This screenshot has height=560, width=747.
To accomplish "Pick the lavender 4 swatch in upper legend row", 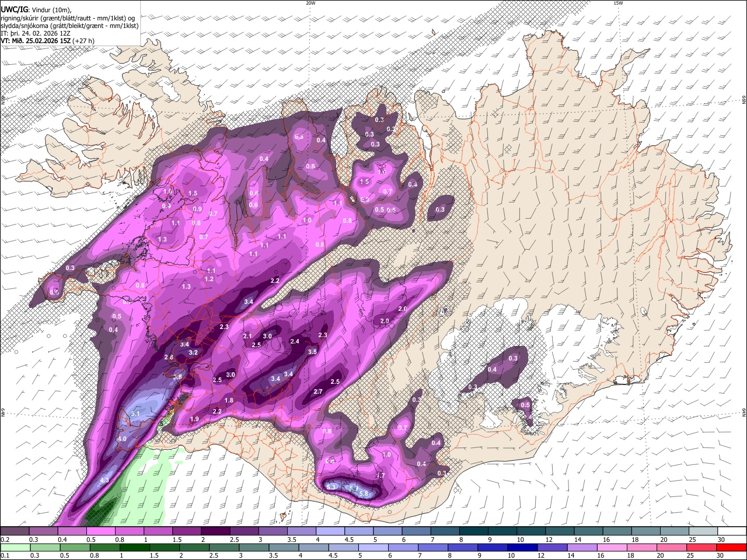I will (x=330, y=531).
